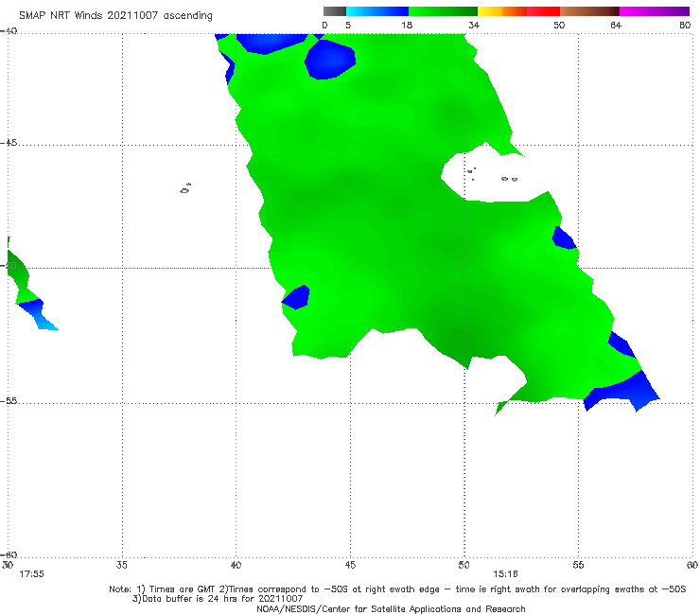Click the swath time "17:55"
Viewport: 700px width, 615px height.
(31, 574)
